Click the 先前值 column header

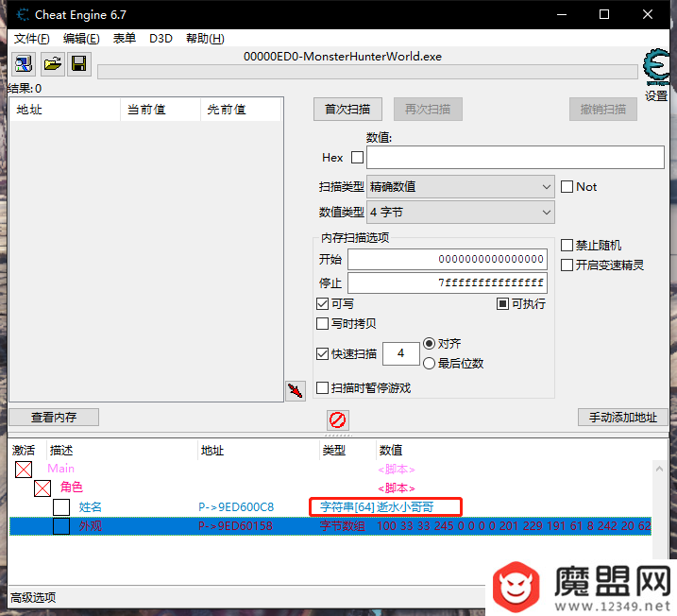[241, 110]
